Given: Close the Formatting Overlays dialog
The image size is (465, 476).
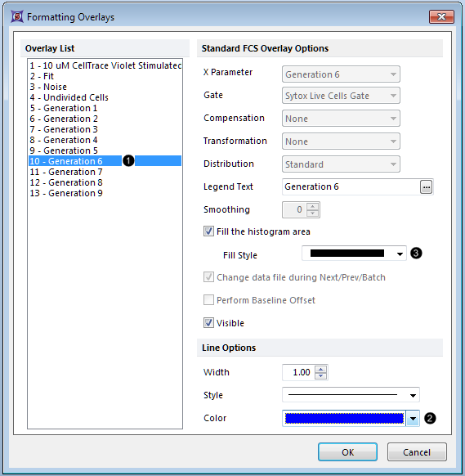Looking at the screenshot, I should coord(441,16).
